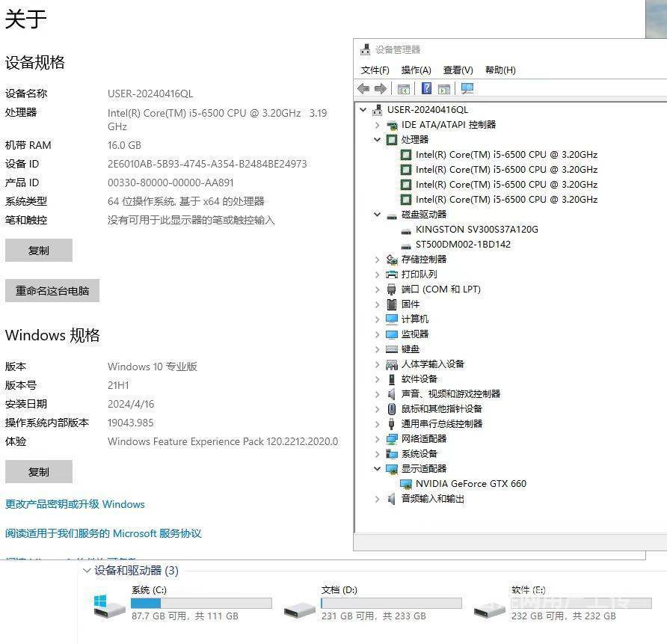Click the 端口 (COM 和 LPT) icon
The height and width of the screenshot is (644, 667).
(x=392, y=289)
